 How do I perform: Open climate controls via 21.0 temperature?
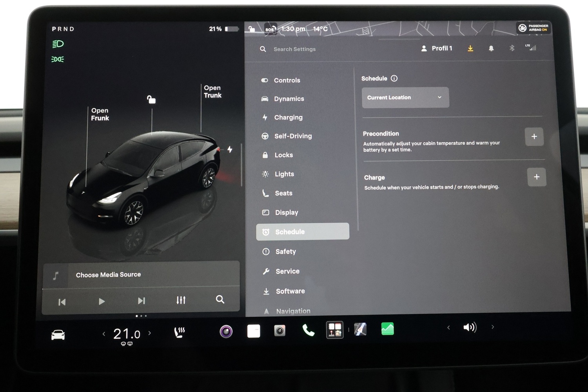coord(127,334)
